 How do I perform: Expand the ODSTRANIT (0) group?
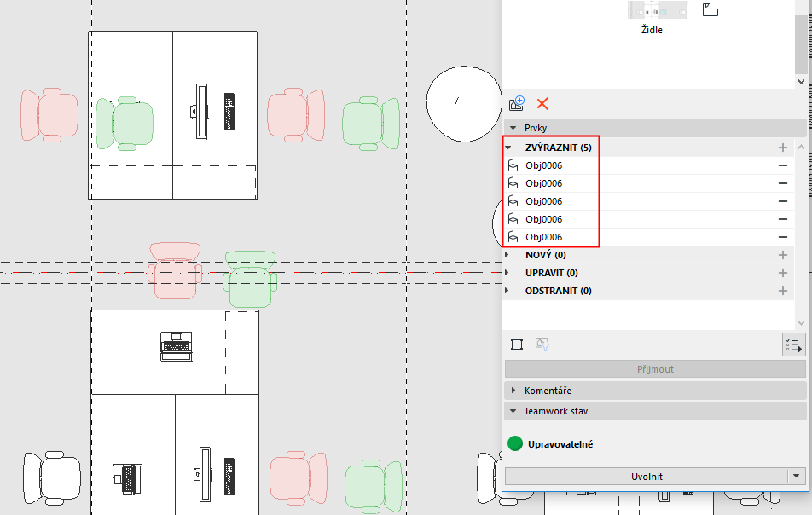pos(507,291)
